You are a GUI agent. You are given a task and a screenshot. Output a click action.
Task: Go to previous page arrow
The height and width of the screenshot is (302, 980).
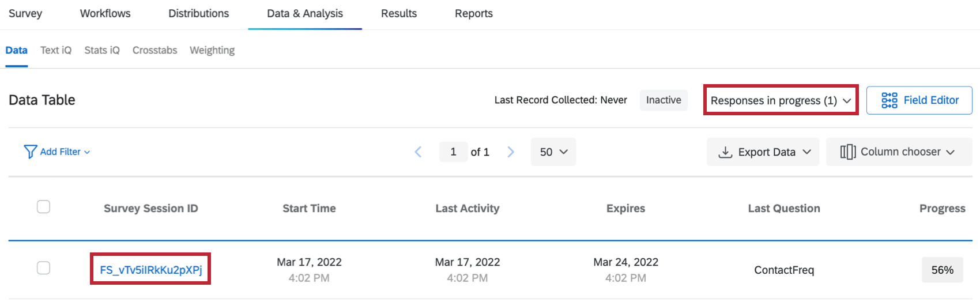(x=419, y=152)
